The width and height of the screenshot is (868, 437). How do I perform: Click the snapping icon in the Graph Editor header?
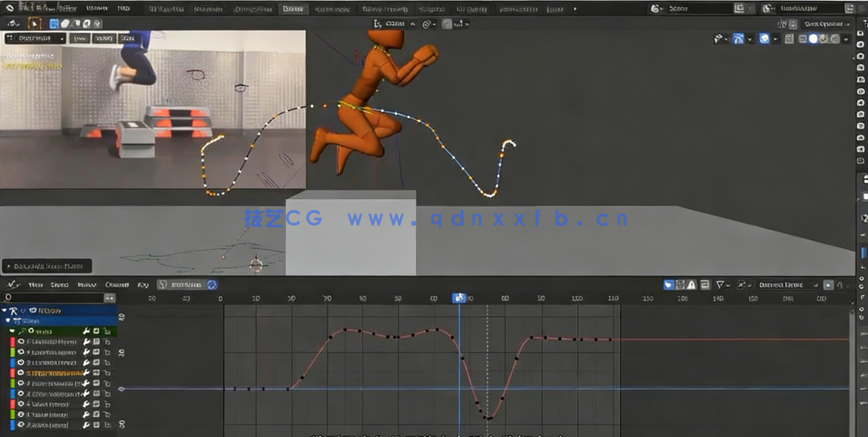click(x=741, y=285)
